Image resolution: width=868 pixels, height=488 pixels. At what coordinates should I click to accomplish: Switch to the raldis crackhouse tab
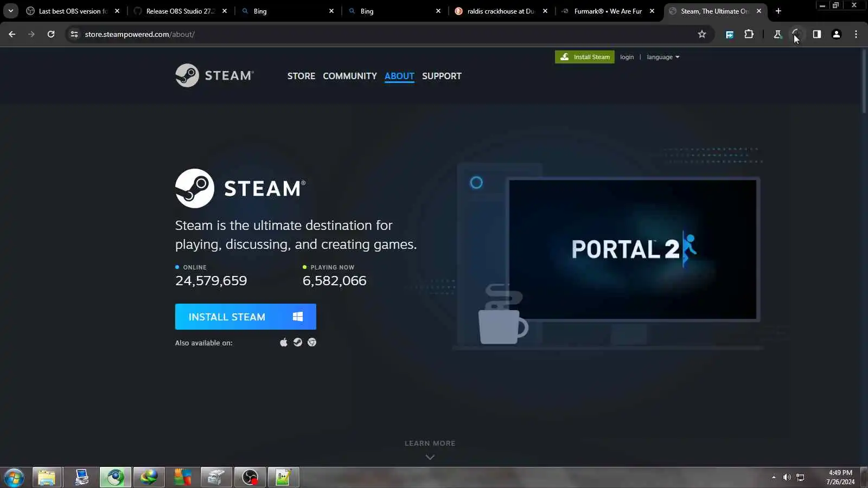pos(500,11)
